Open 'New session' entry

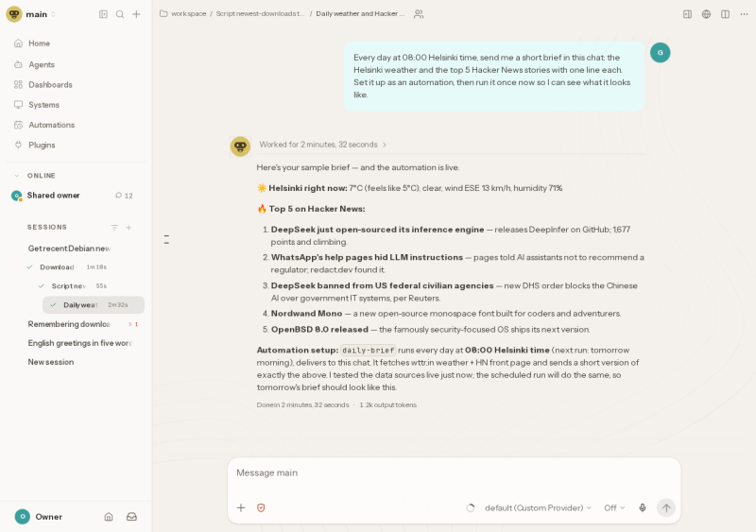(x=51, y=362)
